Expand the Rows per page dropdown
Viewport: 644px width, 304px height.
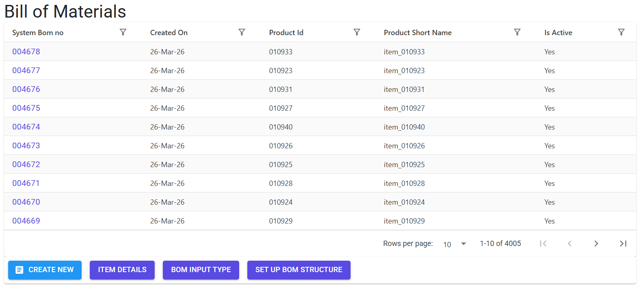click(x=455, y=244)
